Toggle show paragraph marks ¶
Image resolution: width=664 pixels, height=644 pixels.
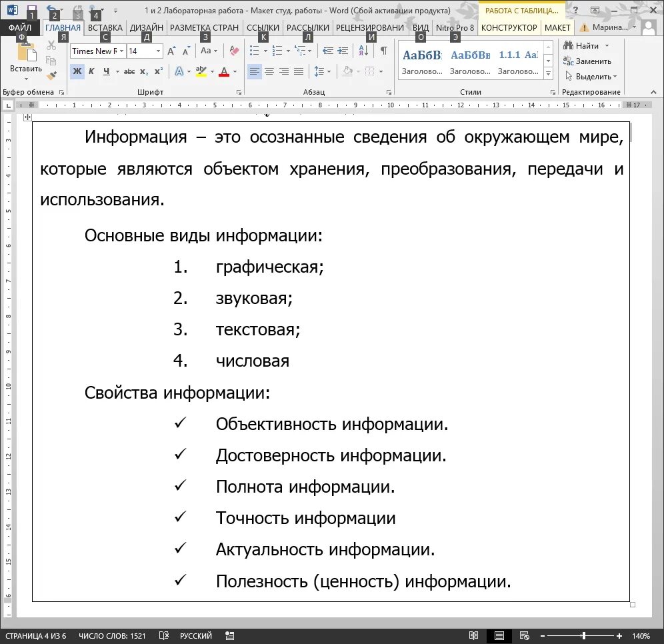383,51
